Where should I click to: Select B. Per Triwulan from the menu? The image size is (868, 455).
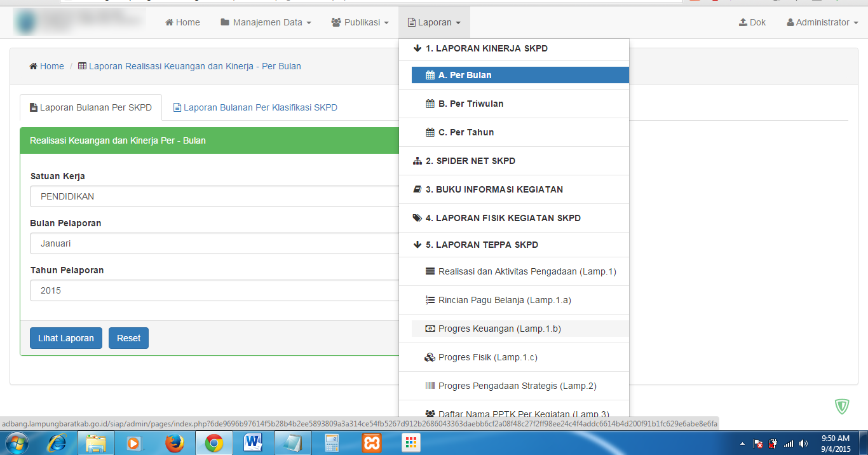(x=470, y=104)
